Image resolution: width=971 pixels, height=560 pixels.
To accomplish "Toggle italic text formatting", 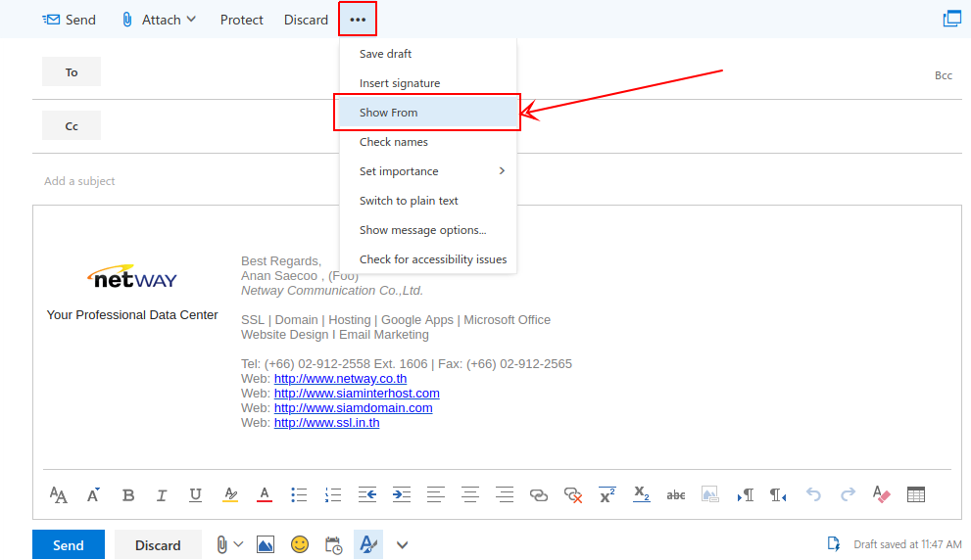I will pyautogui.click(x=162, y=495).
